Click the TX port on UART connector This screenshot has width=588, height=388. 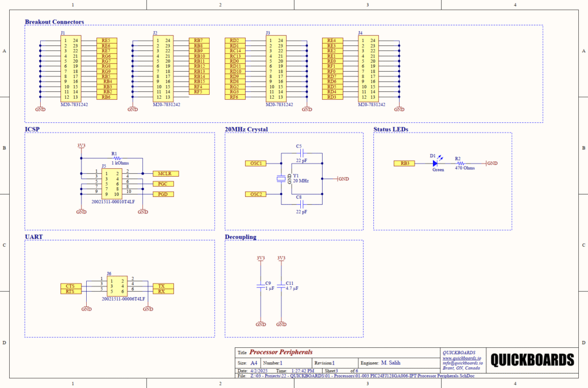[x=162, y=286]
